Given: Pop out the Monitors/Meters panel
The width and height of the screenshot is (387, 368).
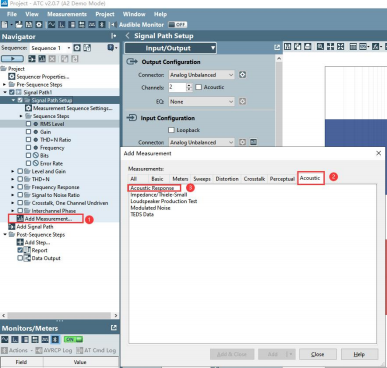Looking at the screenshot, I should pos(114,328).
